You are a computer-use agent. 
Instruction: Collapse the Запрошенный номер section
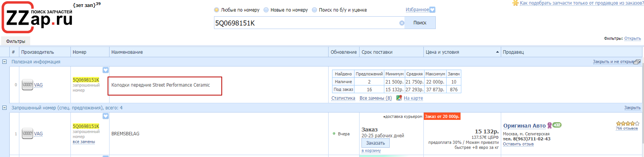(5, 108)
